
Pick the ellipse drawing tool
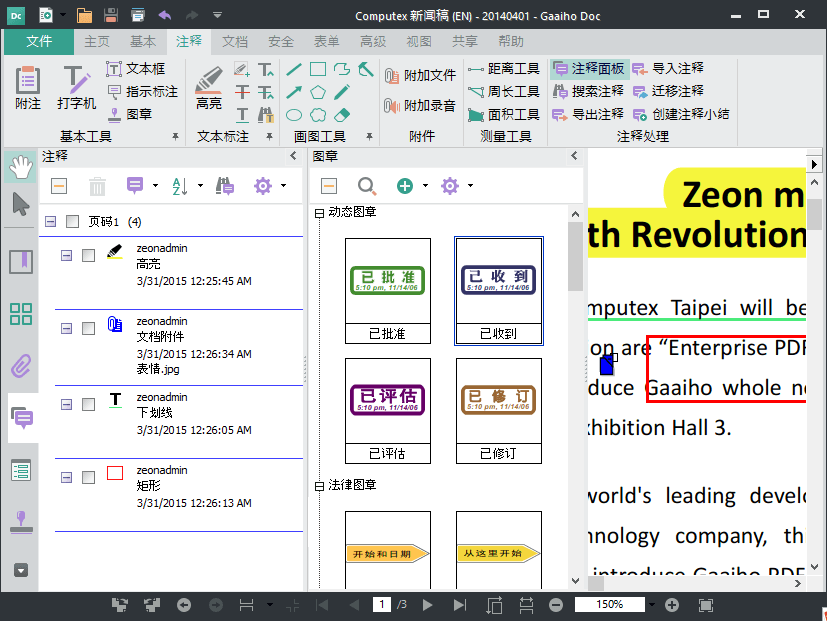(294, 115)
